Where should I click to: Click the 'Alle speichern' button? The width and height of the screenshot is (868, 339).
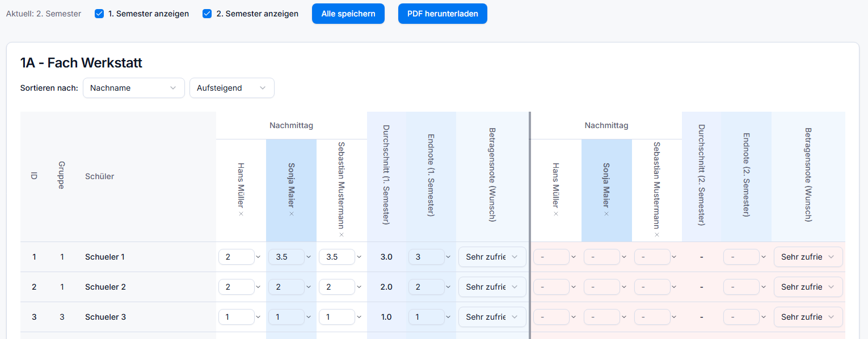(348, 14)
